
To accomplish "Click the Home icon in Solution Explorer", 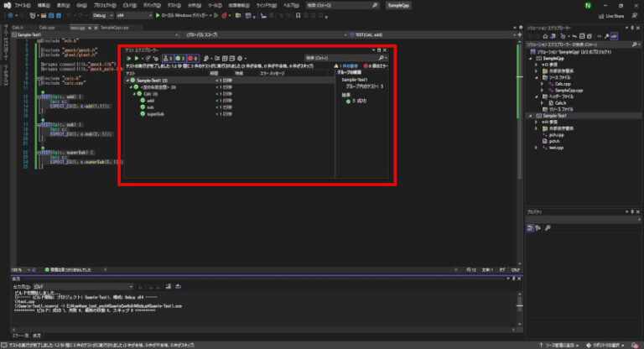I will tap(545, 36).
